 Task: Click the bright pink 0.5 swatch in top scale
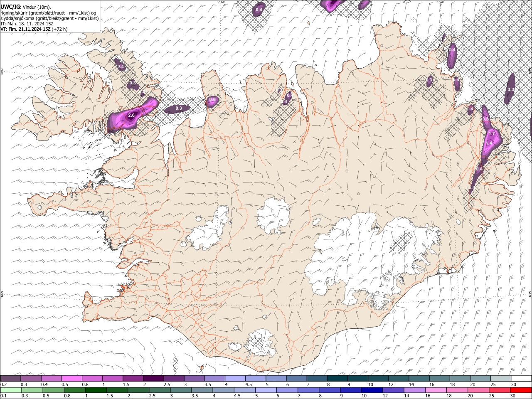(x=72, y=379)
